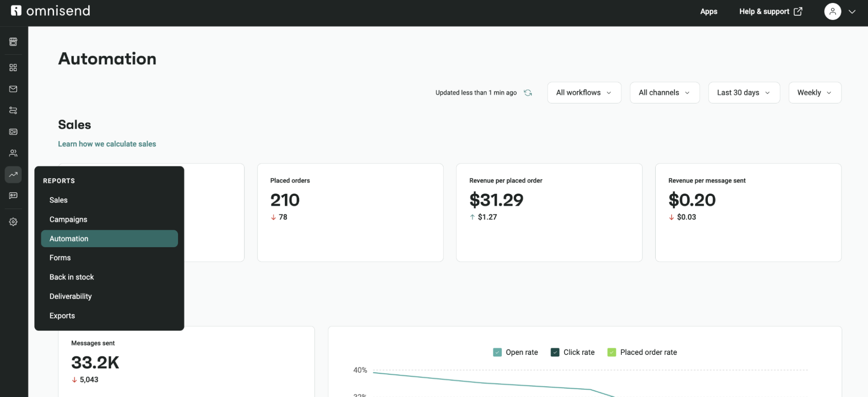The image size is (868, 397).
Task: Open the Learn how we calculate sales link
Action: (107, 144)
